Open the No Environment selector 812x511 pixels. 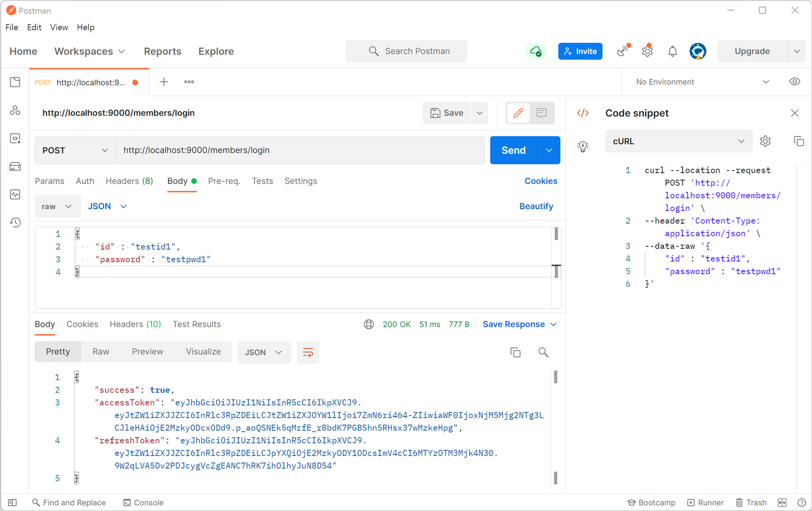(x=702, y=82)
